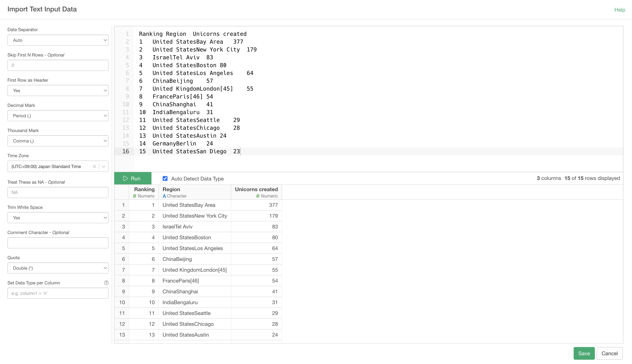The width and height of the screenshot is (632, 364).
Task: Clear the Time Zone selection with X
Action: (x=94, y=167)
